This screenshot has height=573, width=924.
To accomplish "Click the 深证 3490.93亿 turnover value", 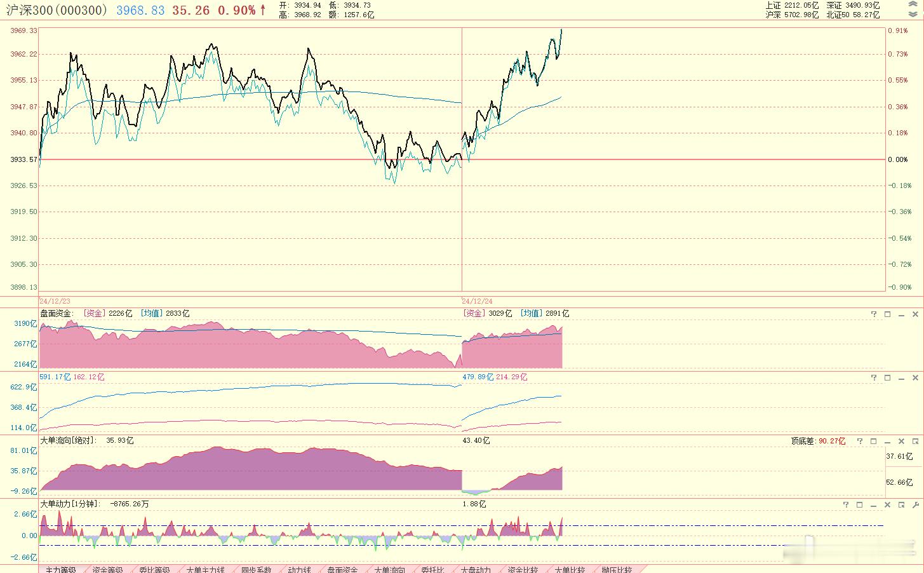I will click(x=853, y=5).
